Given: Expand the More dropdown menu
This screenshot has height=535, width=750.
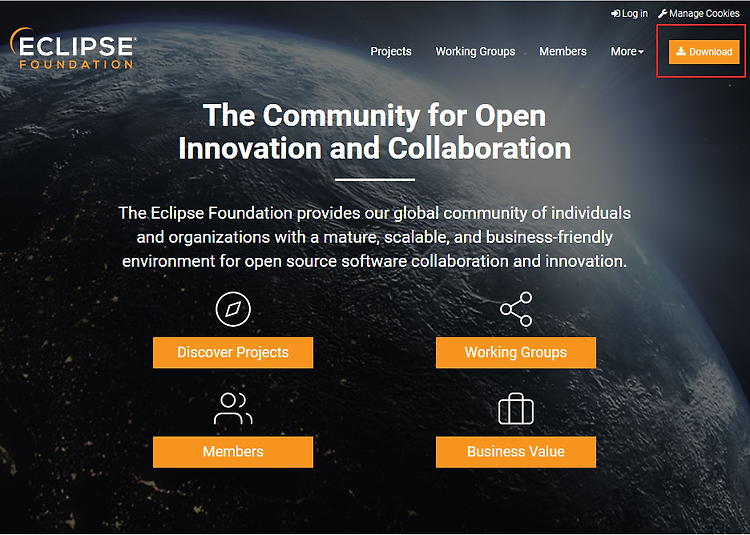Looking at the screenshot, I should [x=627, y=51].
